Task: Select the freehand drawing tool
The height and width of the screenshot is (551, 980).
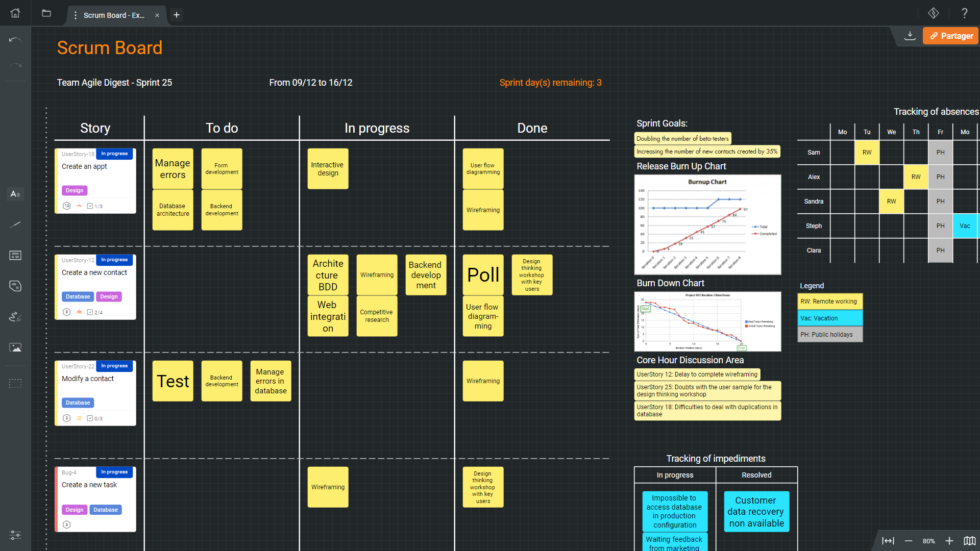Action: click(x=15, y=317)
